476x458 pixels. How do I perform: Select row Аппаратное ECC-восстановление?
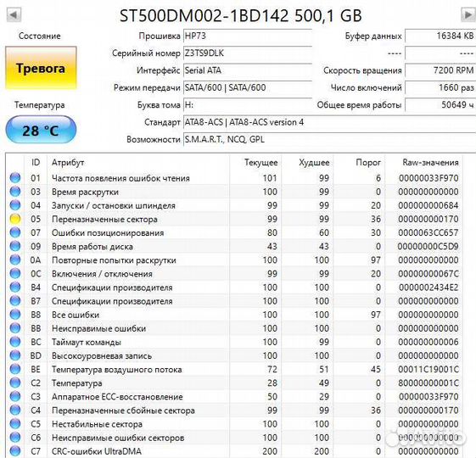pyautogui.click(x=234, y=396)
